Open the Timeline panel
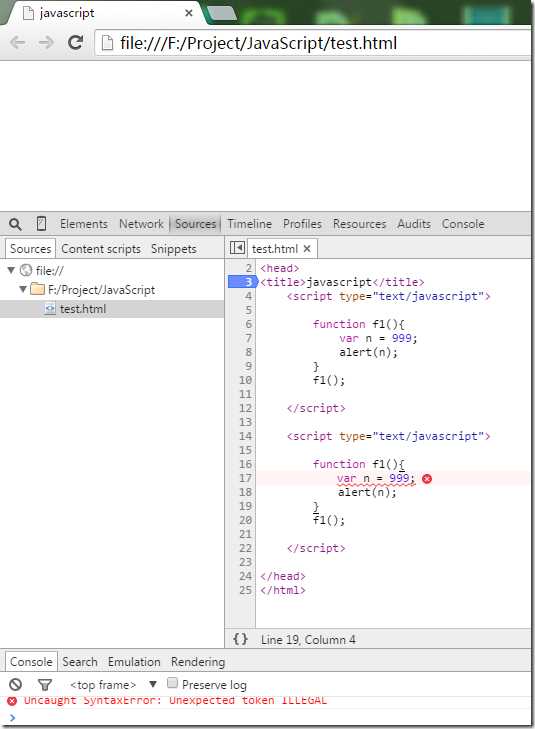The width and height of the screenshot is (535, 729). [250, 224]
